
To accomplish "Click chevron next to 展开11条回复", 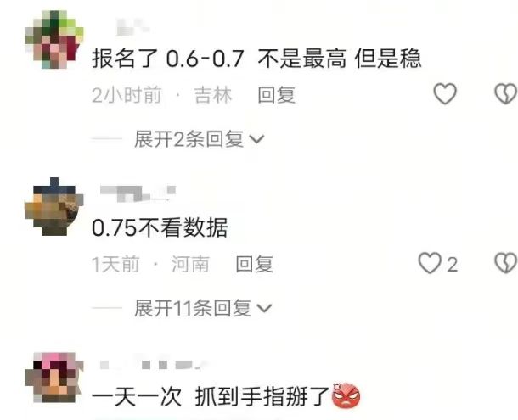I will pos(264,308).
